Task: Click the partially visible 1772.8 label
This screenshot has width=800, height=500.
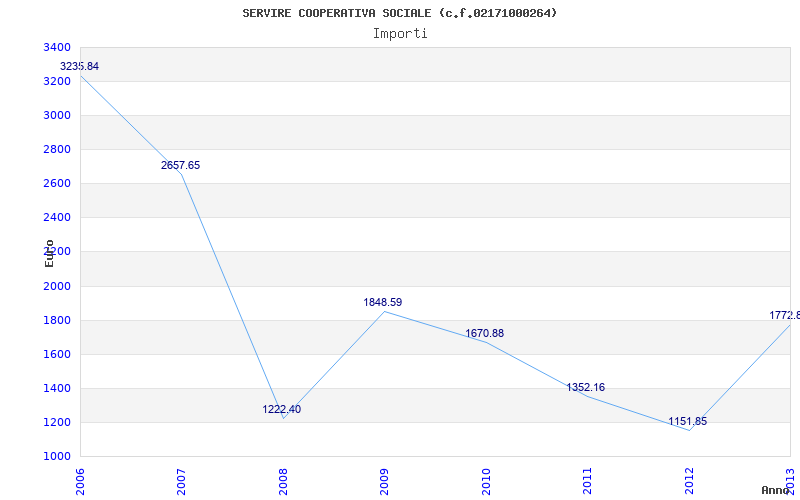Action: click(785, 315)
